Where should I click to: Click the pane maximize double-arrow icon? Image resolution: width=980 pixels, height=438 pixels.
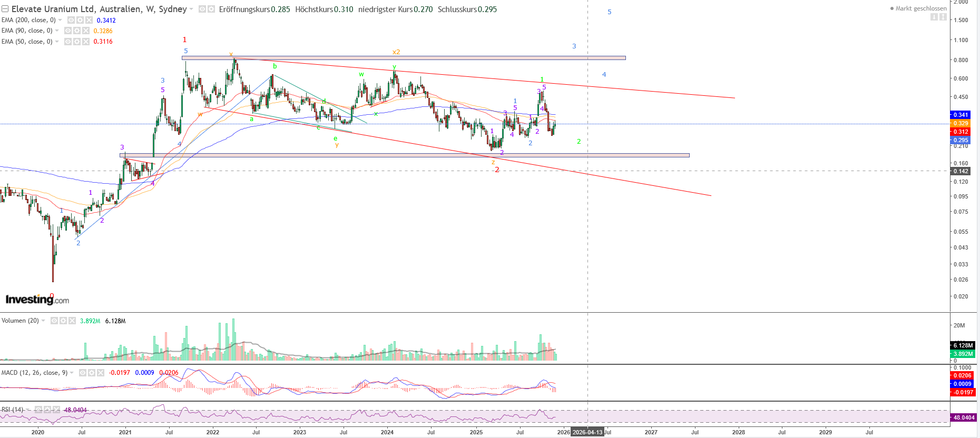click(943, 17)
